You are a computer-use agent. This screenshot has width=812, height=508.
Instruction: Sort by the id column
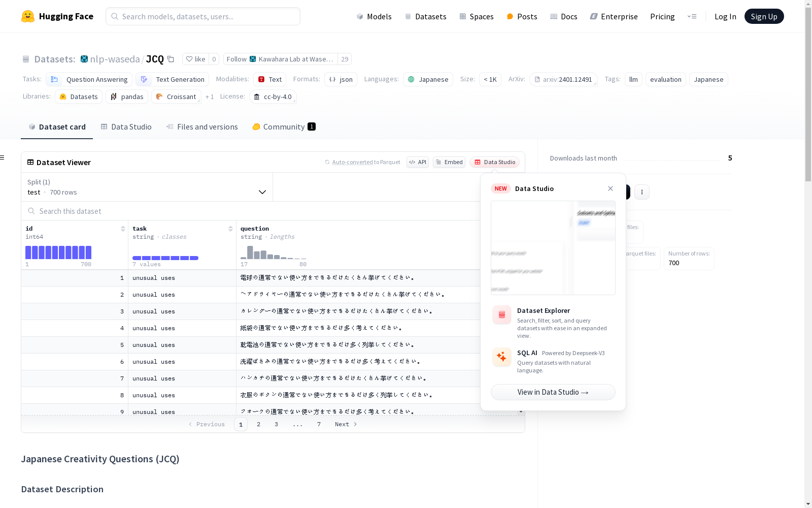123,229
